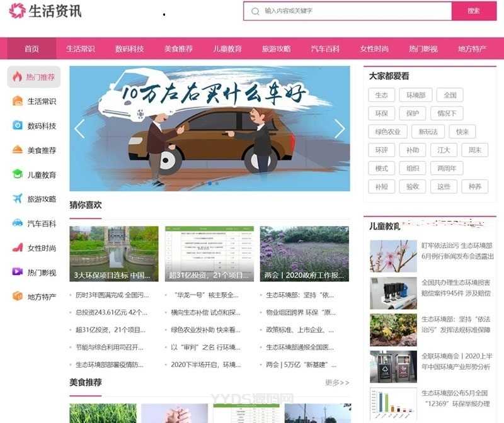Viewport: 504px width, 423px height.
Task: Open 首页 tab in navigation bar
Action: click(32, 49)
